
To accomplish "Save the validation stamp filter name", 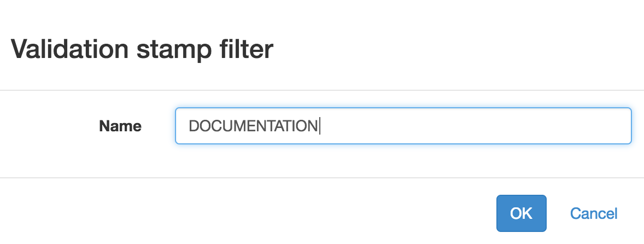I will [x=521, y=213].
